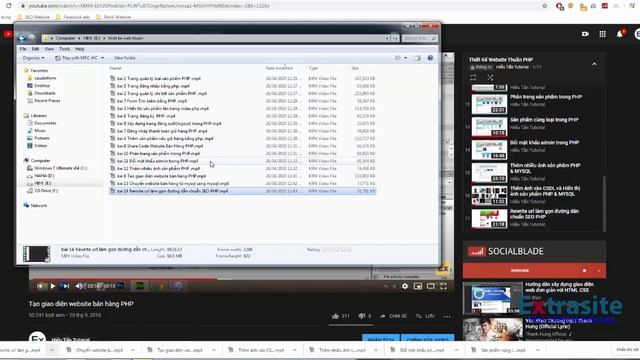Sort files by Date modified column header
The width and height of the screenshot is (640, 360).
point(279,68)
